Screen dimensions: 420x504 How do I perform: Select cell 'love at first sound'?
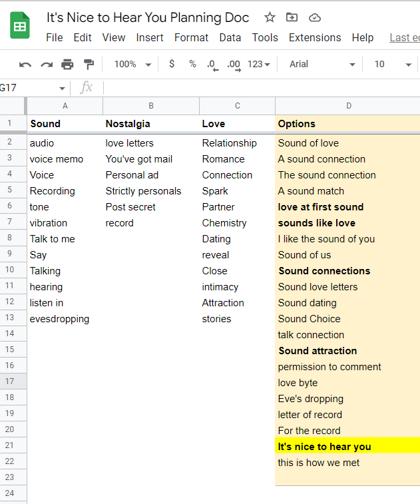[x=347, y=207]
